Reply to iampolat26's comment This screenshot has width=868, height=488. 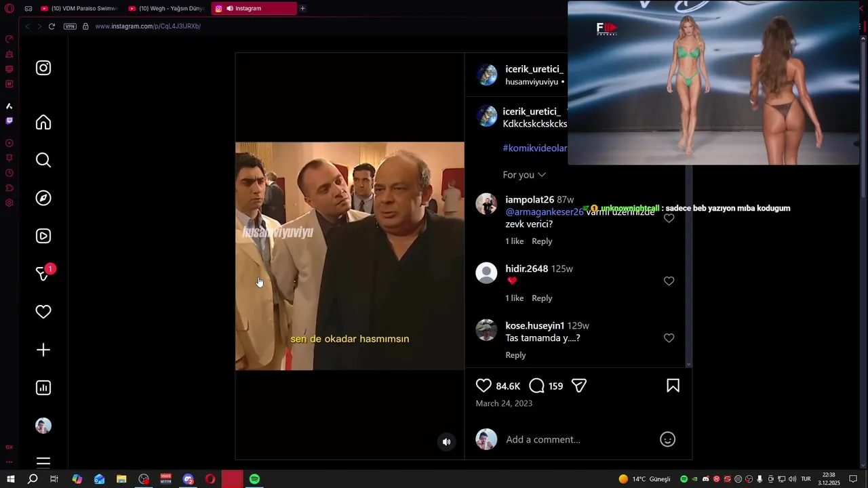coord(542,241)
